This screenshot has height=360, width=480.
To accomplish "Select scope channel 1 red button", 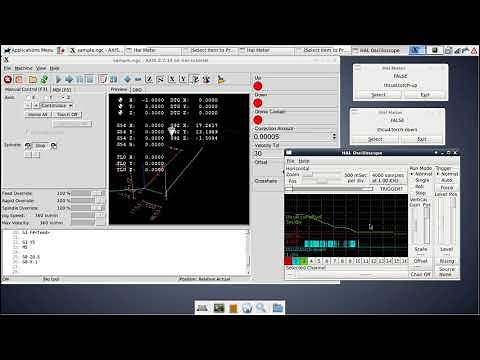I will 288,261.
